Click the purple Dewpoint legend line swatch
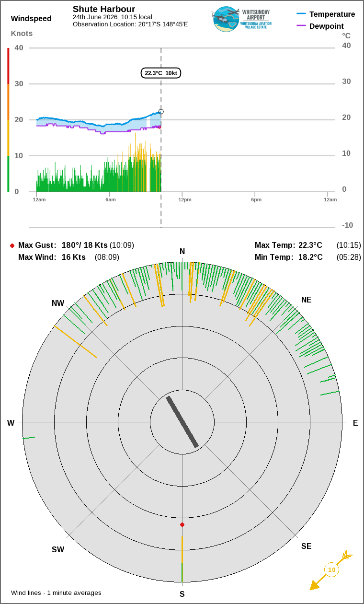 [301, 25]
